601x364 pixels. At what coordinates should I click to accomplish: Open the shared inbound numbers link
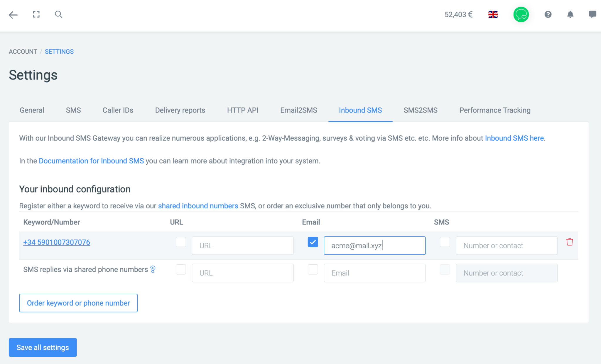(x=198, y=206)
